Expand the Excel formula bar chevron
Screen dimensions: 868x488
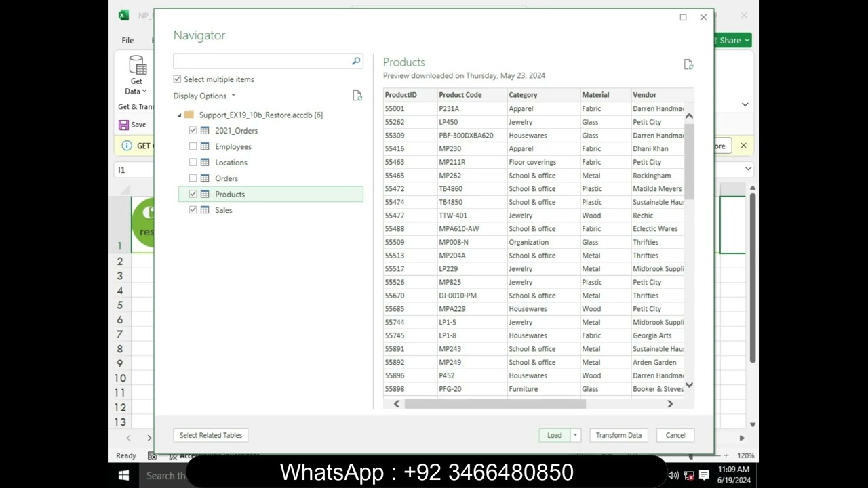[x=749, y=169]
